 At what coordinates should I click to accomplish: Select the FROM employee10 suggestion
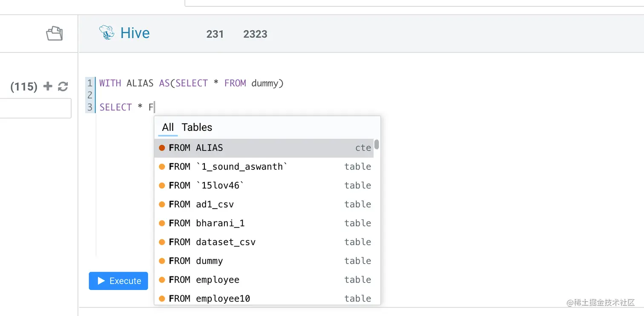click(264, 298)
